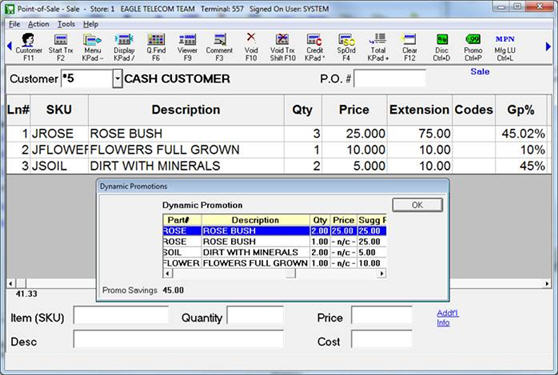Click the Clear F12 icon
This screenshot has width=558, height=375.
tap(409, 47)
